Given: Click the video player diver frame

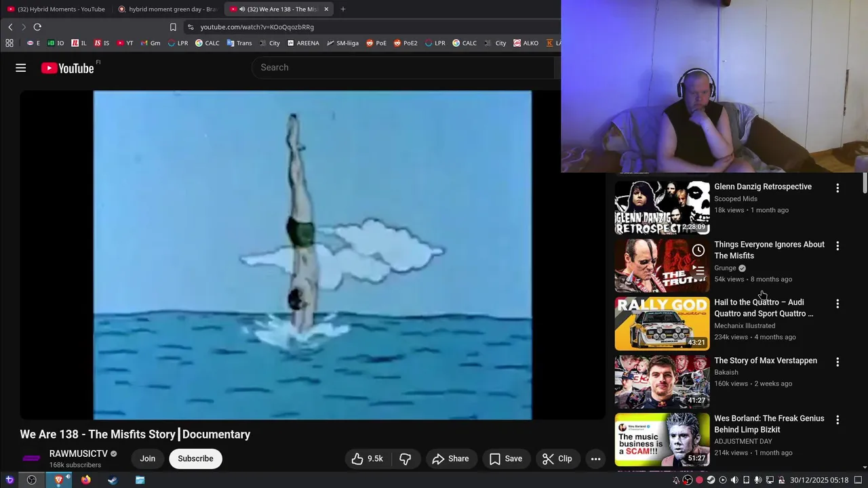Looking at the screenshot, I should click(x=312, y=255).
